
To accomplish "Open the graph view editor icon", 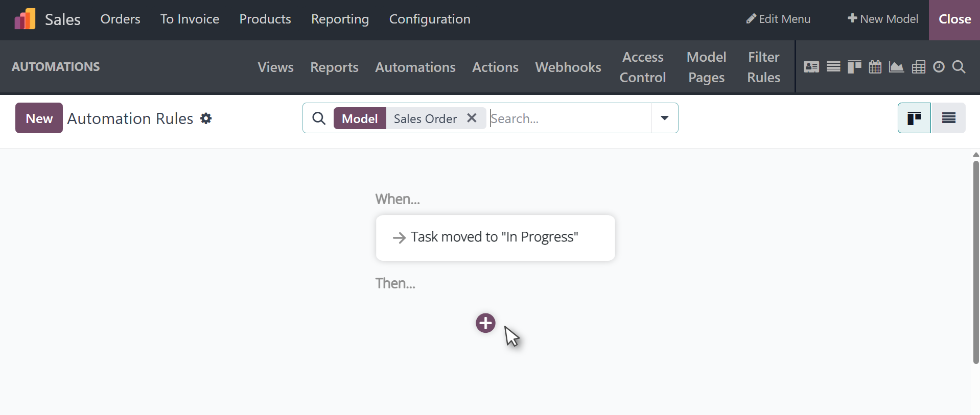I will tap(896, 67).
